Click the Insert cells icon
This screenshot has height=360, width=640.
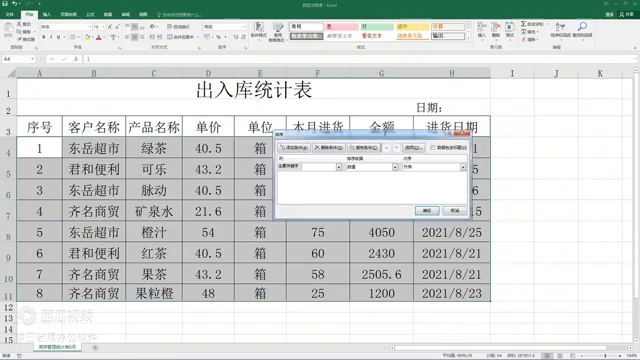click(x=482, y=27)
